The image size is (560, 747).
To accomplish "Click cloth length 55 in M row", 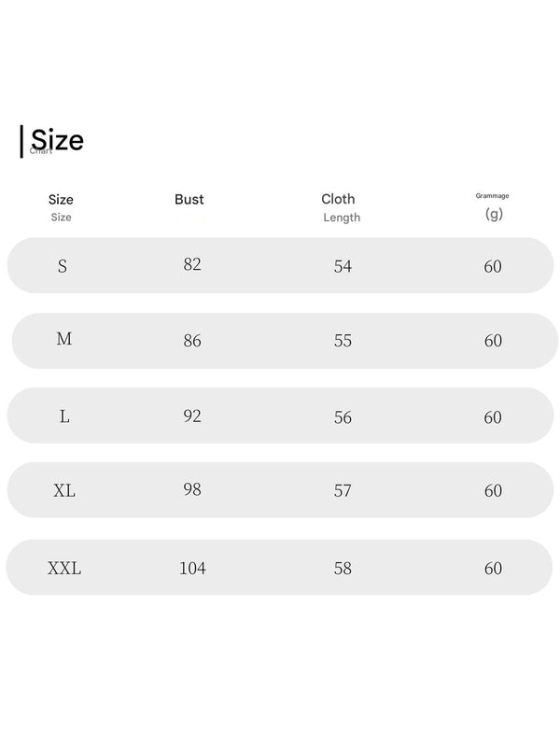I will (343, 341).
